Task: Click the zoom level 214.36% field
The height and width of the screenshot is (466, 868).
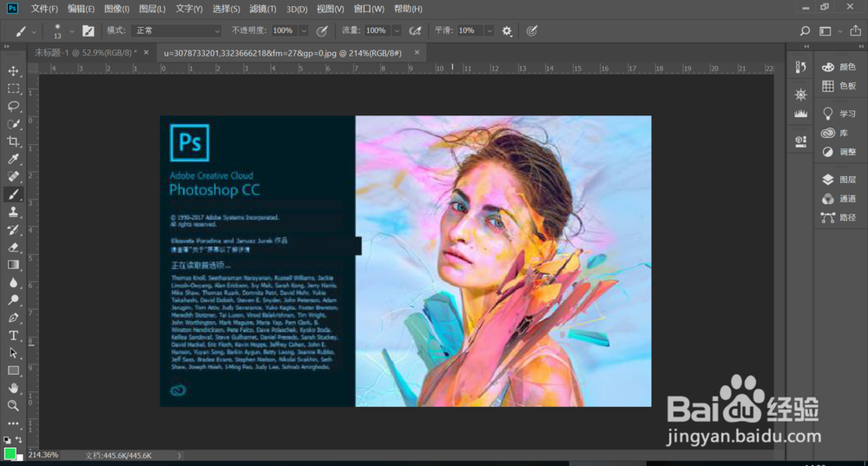Action: click(x=43, y=455)
